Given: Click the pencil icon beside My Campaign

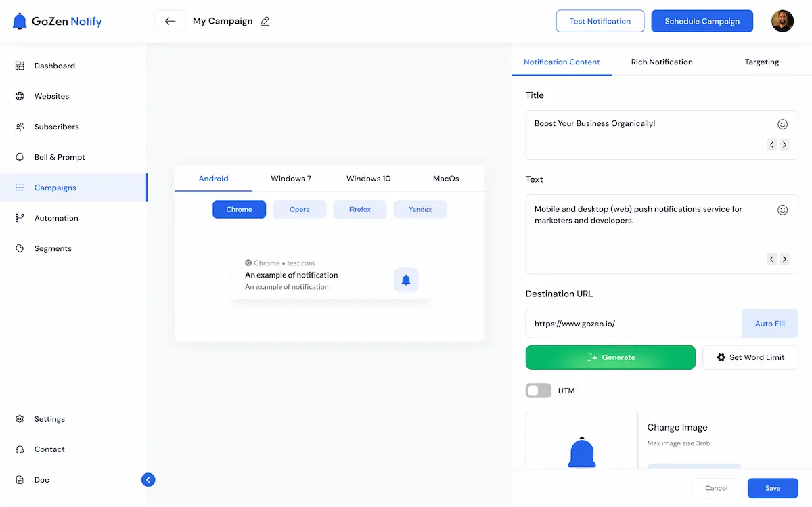Looking at the screenshot, I should [265, 21].
